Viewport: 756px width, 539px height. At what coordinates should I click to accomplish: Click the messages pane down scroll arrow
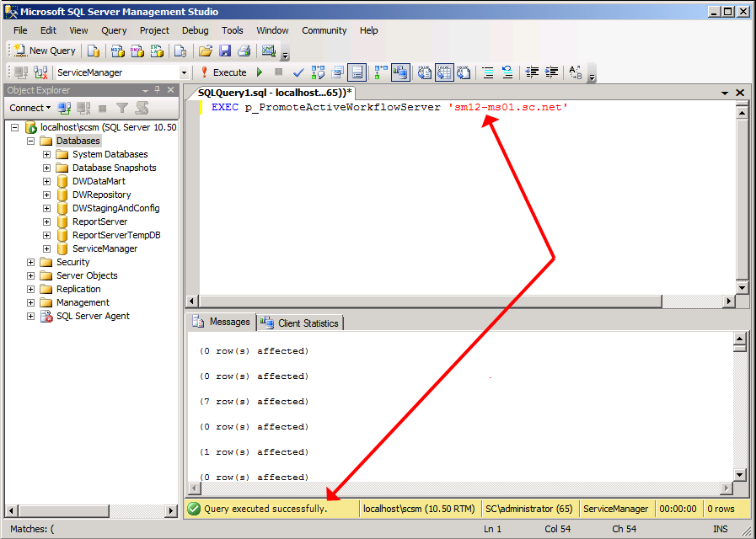[740, 474]
